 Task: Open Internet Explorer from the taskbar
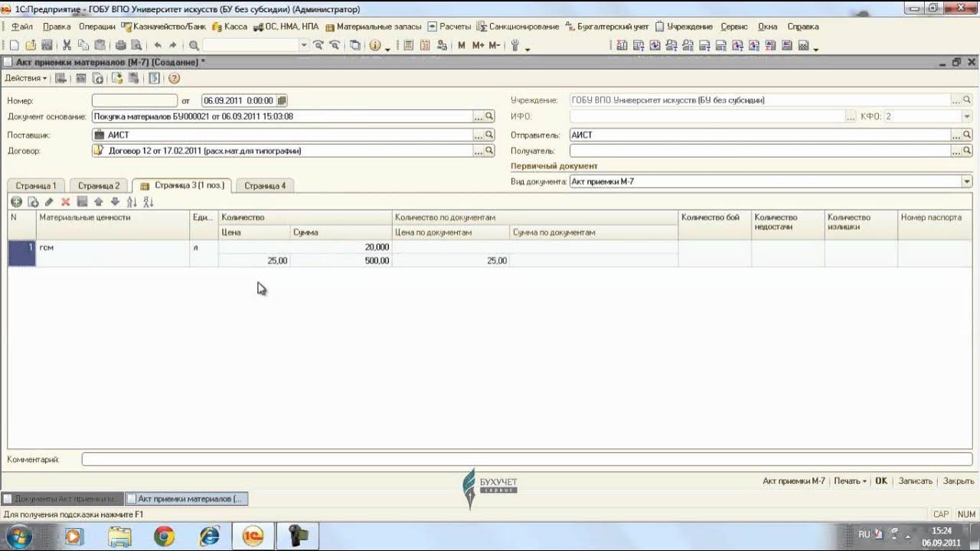pos(208,536)
